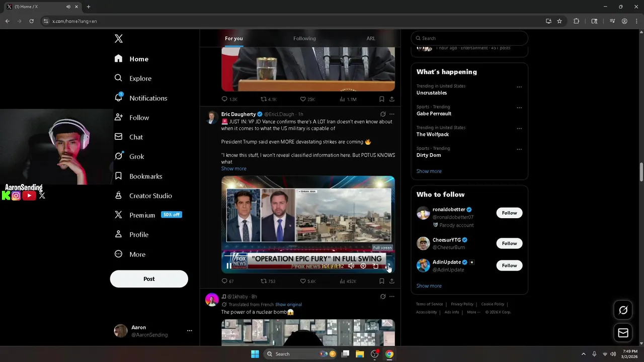
Task: Expand the More sidebar menu
Action: pyautogui.click(x=130, y=254)
